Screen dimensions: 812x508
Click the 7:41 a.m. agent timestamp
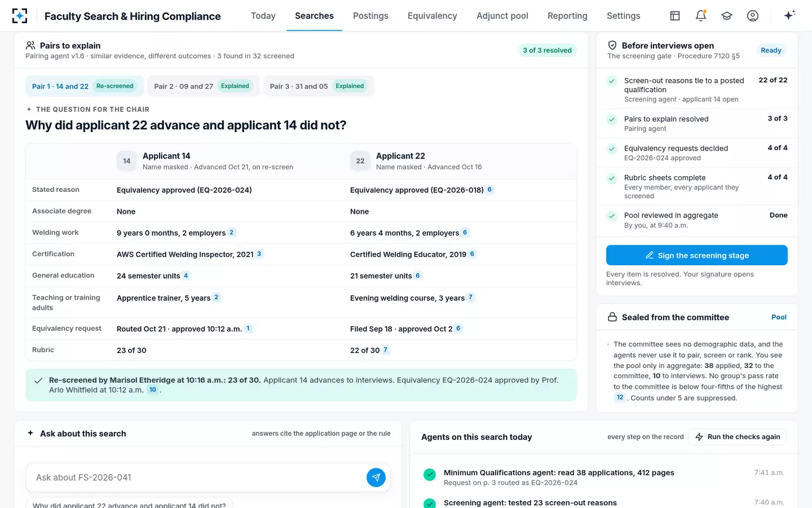click(769, 472)
